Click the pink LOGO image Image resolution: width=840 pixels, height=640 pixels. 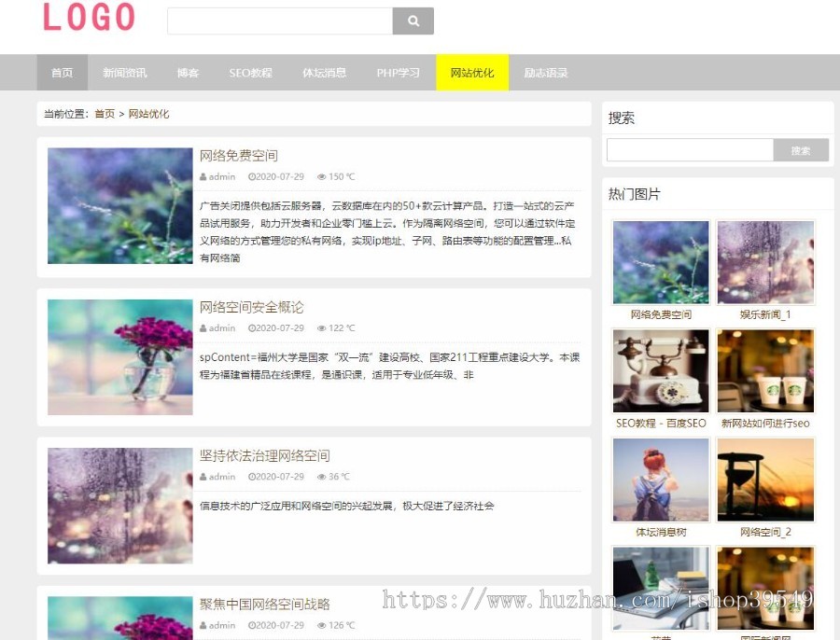click(89, 17)
